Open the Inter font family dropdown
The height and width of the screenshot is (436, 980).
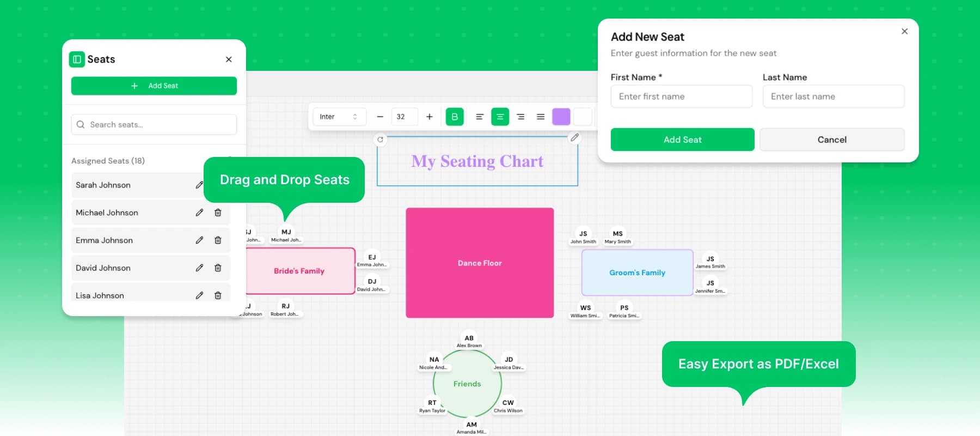pyautogui.click(x=338, y=117)
